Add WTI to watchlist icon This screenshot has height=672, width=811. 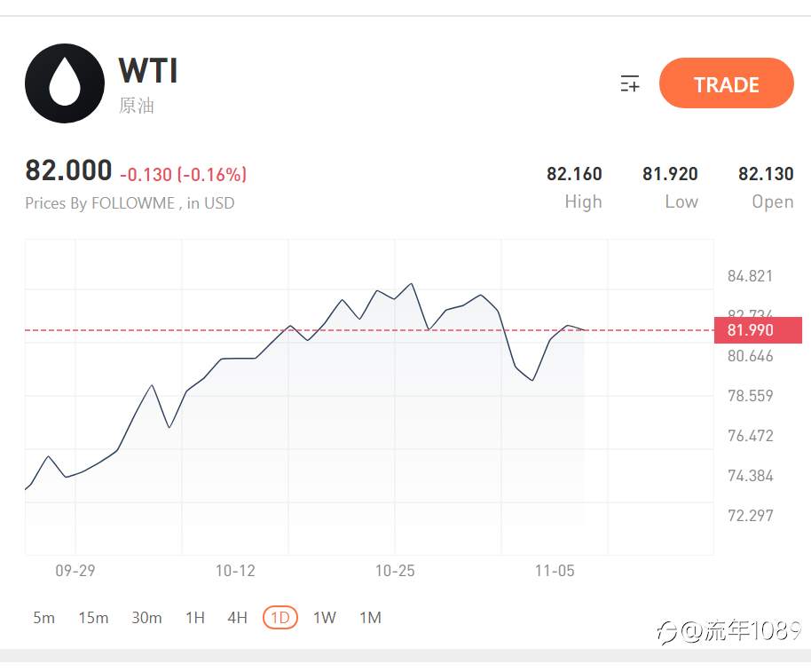(x=629, y=83)
